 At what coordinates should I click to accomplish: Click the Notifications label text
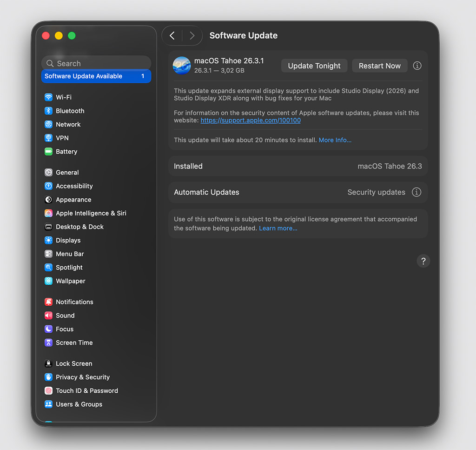pos(75,302)
